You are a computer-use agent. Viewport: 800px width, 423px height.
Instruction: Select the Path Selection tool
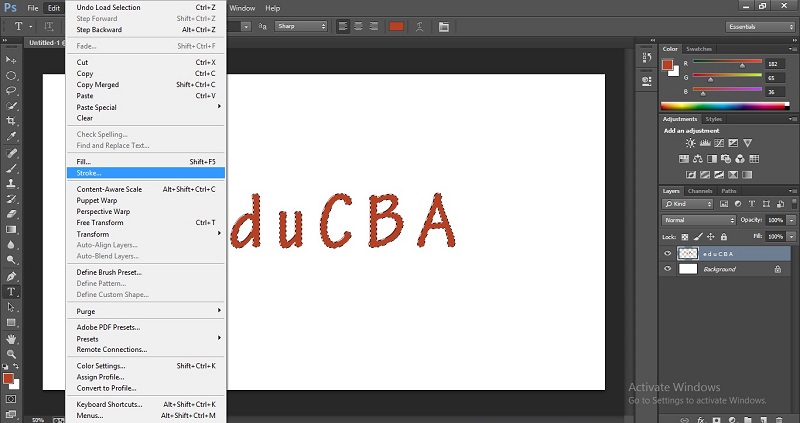point(11,307)
